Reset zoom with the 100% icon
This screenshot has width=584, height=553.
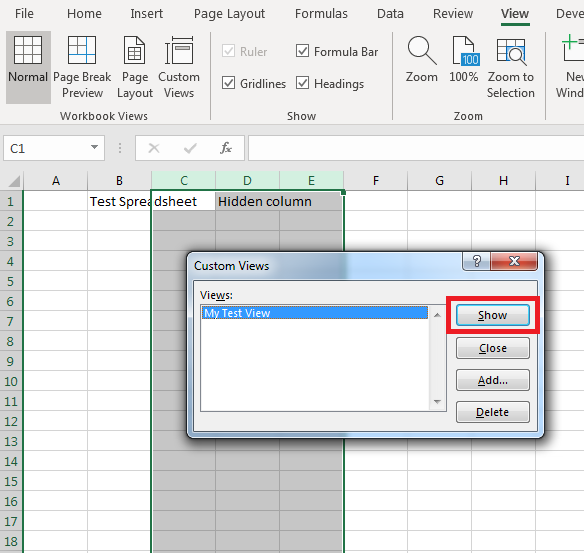pyautogui.click(x=466, y=50)
